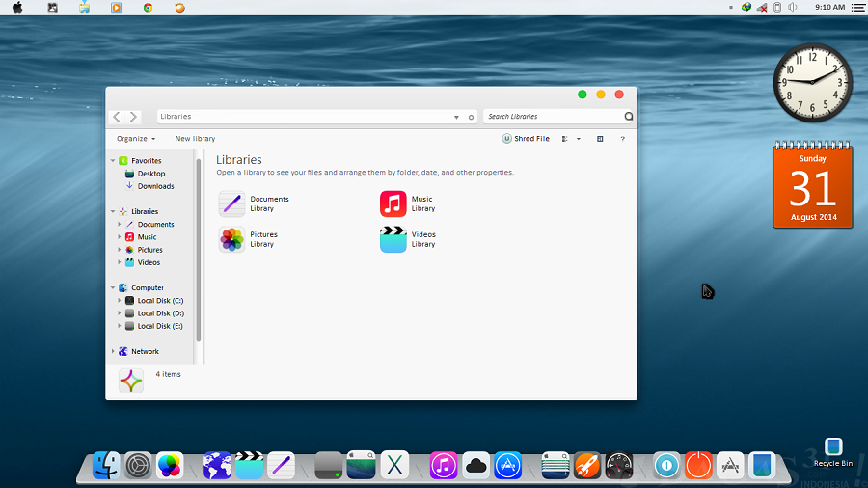Click the change view icon

(x=564, y=139)
